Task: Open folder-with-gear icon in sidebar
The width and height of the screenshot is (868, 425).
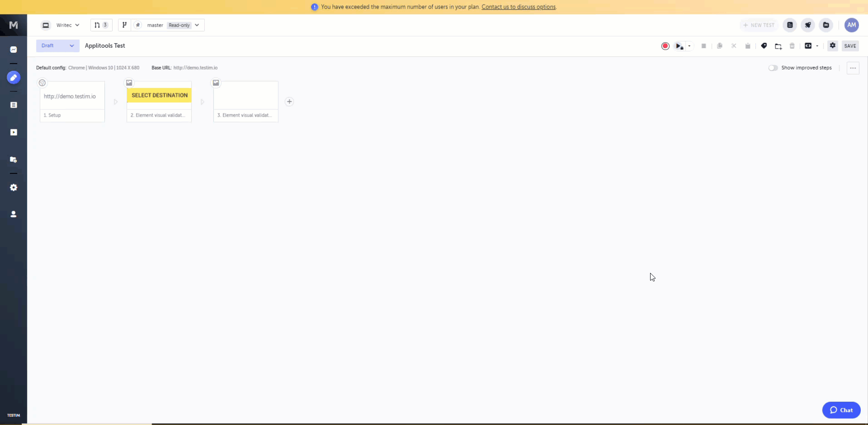Action: tap(14, 159)
